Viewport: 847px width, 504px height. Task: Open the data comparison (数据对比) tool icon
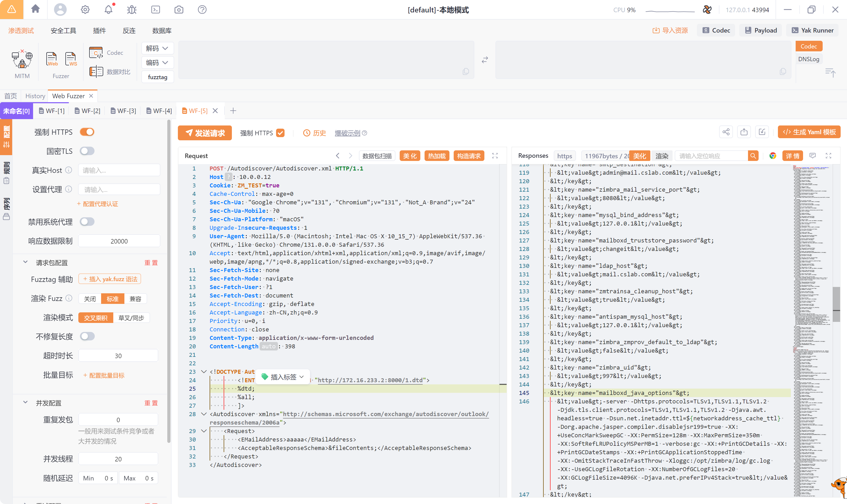[96, 72]
